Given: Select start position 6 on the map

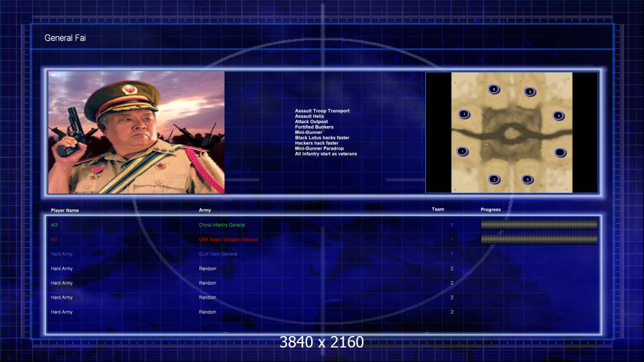Looking at the screenshot, I should 494,89.
